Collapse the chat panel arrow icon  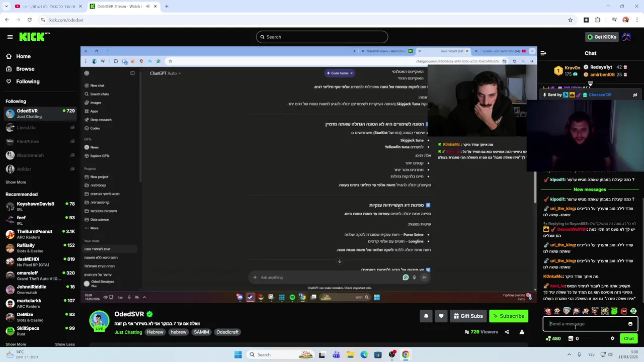[543, 53]
